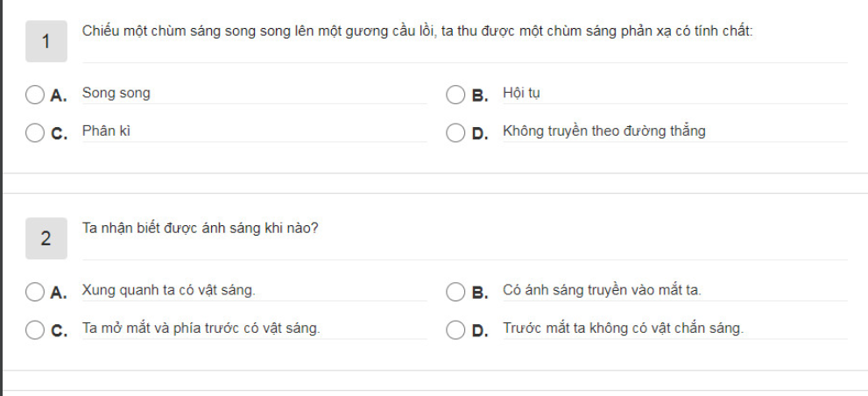The height and width of the screenshot is (396, 868).
Task: Click the answer text "Phân kì"
Action: [x=106, y=131]
